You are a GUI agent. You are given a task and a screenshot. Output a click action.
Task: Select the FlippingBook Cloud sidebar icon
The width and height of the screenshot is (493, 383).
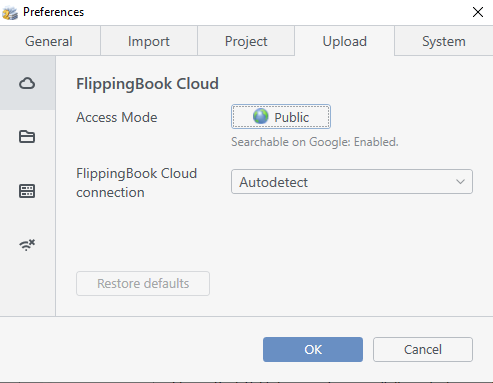click(x=27, y=83)
